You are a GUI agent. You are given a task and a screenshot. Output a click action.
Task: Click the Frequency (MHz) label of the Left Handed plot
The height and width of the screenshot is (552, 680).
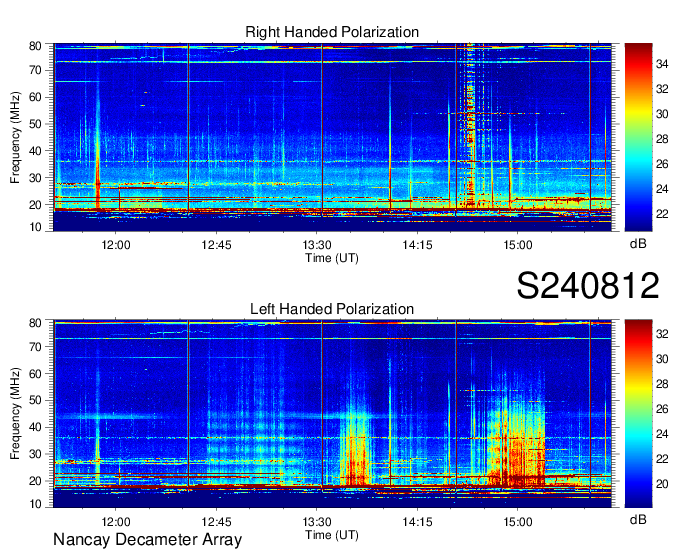point(15,414)
